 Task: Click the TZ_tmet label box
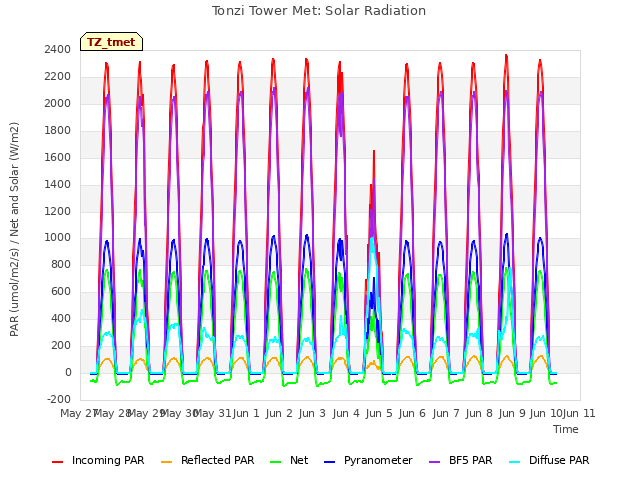pyautogui.click(x=111, y=42)
